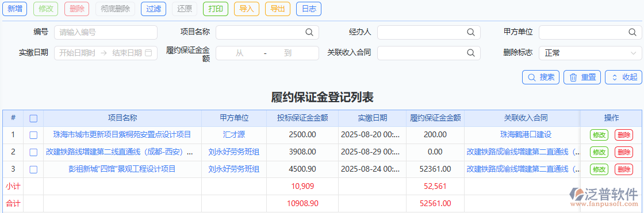Click the magnifier icon in 经办人 field
Viewport: 644px width, 213px height.
point(471,32)
